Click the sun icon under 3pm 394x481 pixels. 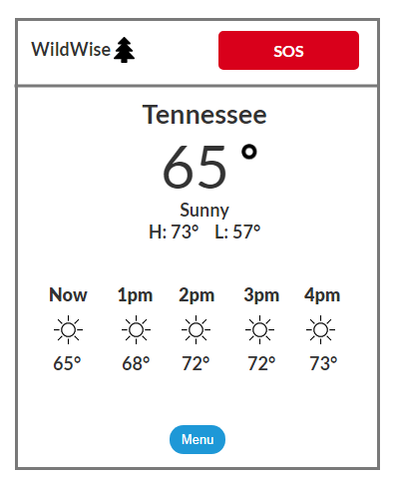[260, 330]
